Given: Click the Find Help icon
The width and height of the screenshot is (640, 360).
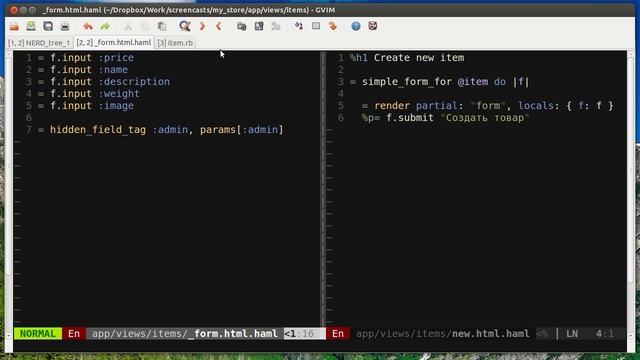Looking at the screenshot, I should (x=373, y=27).
